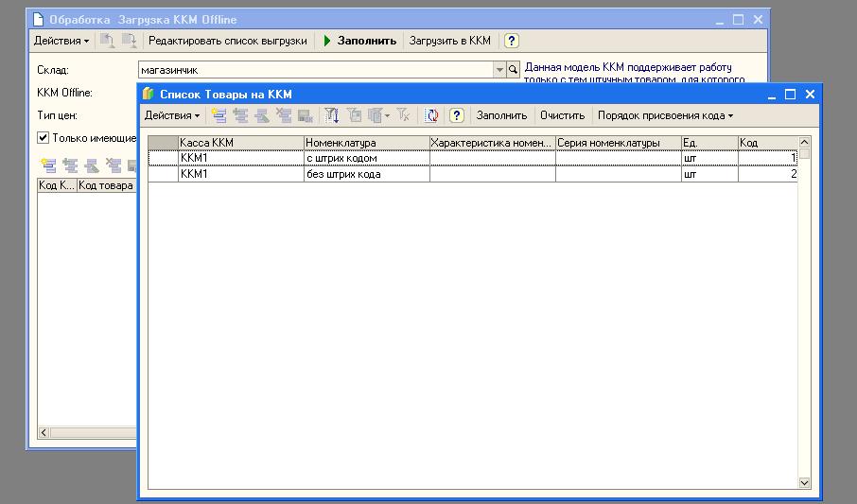857x504 pixels.
Task: Click Очистить button
Action: click(x=562, y=115)
